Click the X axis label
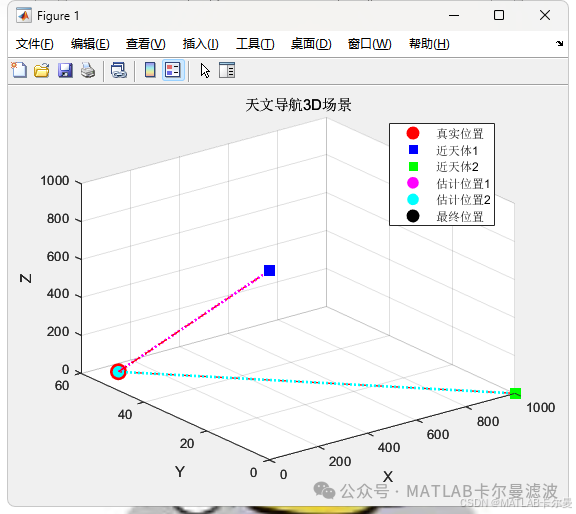 [x=388, y=477]
